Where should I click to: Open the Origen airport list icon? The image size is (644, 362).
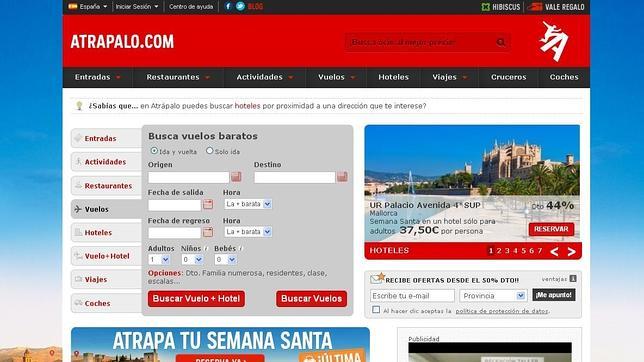236,177
